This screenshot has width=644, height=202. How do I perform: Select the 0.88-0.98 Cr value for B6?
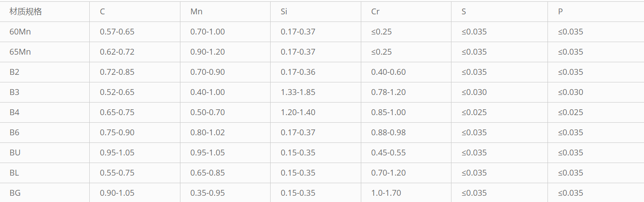coord(388,133)
